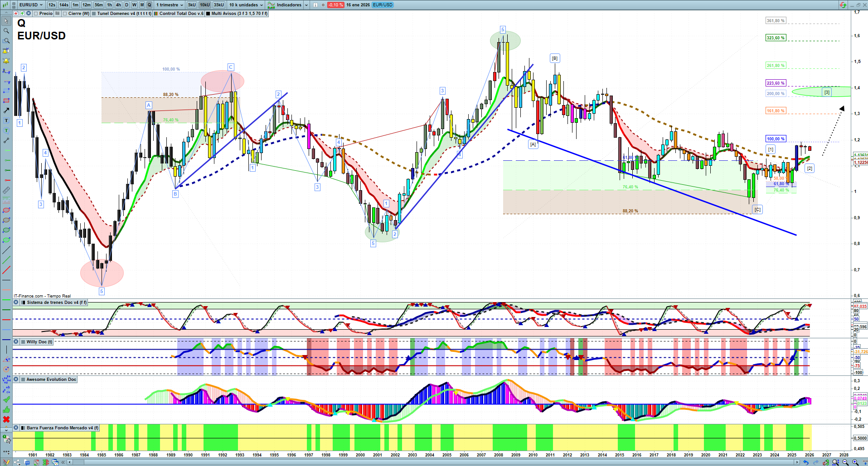Click the alert bell with cursor tool

(x=6, y=51)
